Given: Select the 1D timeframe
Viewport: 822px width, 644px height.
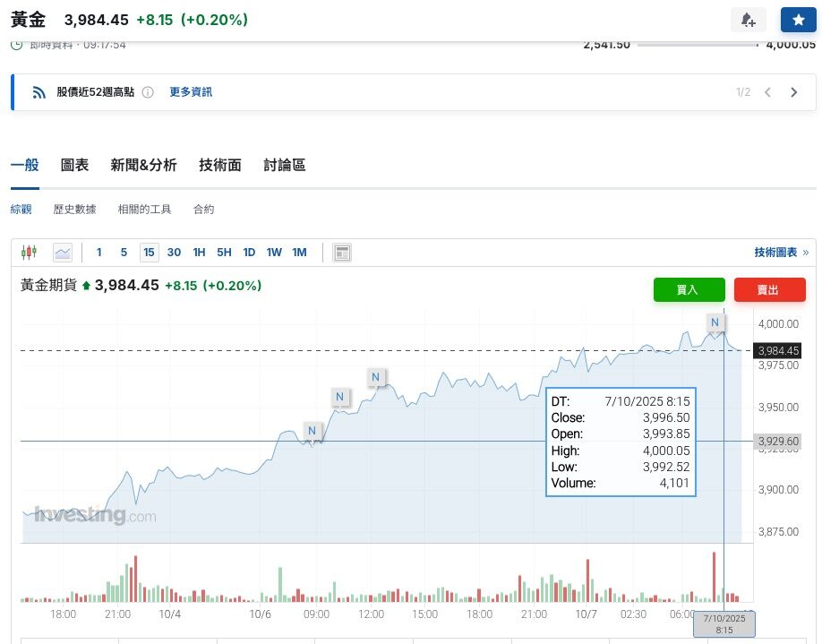Looking at the screenshot, I should point(249,252).
